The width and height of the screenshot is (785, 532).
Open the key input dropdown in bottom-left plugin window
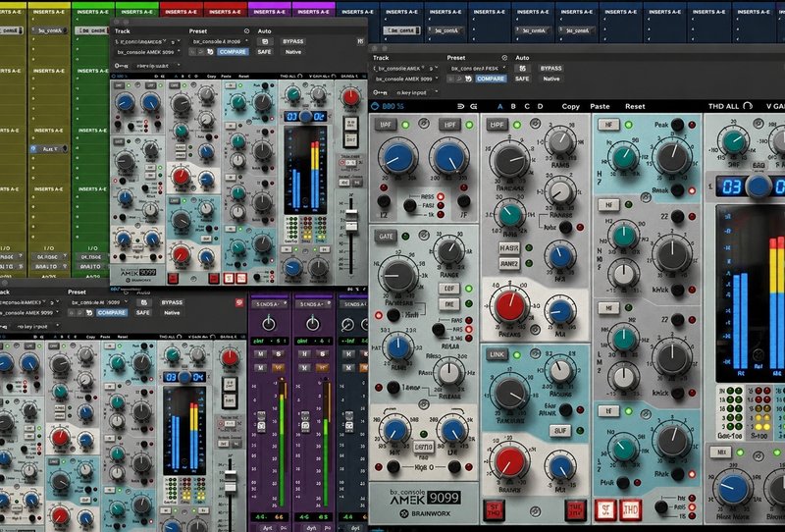click(x=35, y=327)
